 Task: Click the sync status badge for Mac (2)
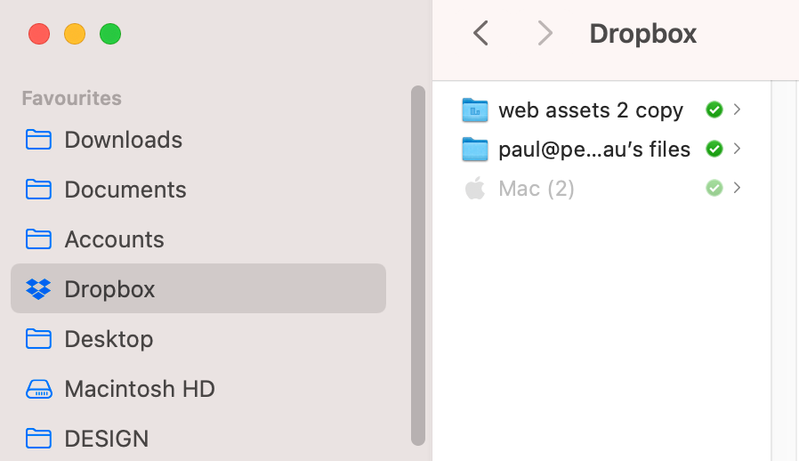(714, 188)
